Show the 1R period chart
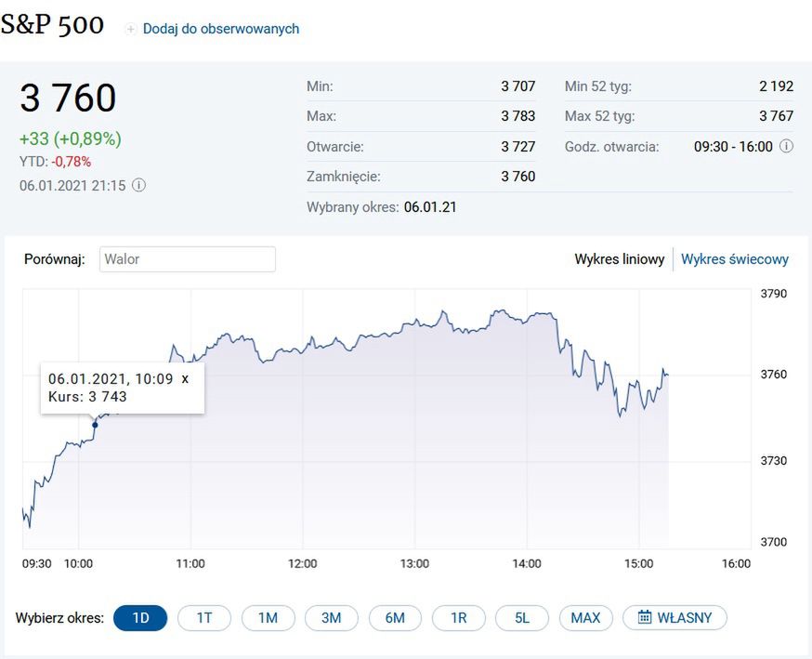The width and height of the screenshot is (812, 659). tap(459, 617)
